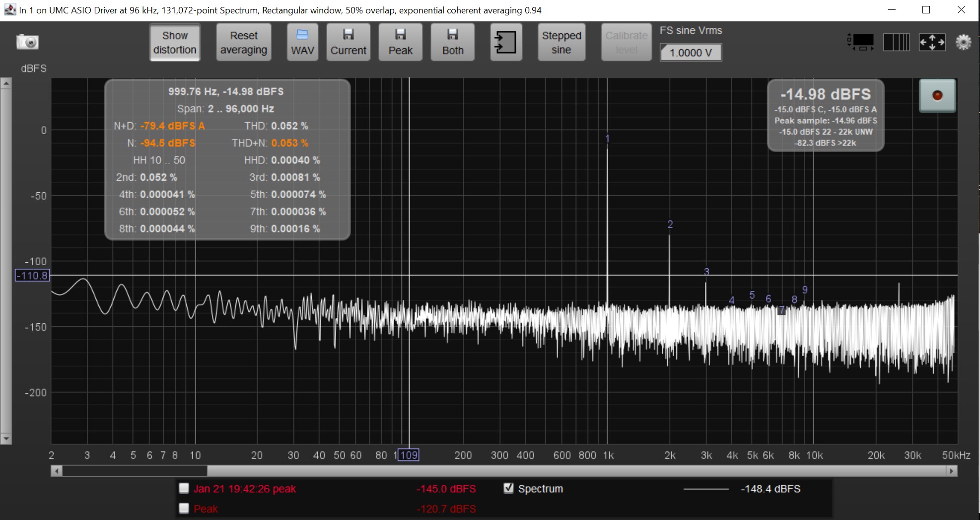Click harmonic marker 2 on graph
The height and width of the screenshot is (520, 980).
pyautogui.click(x=670, y=224)
